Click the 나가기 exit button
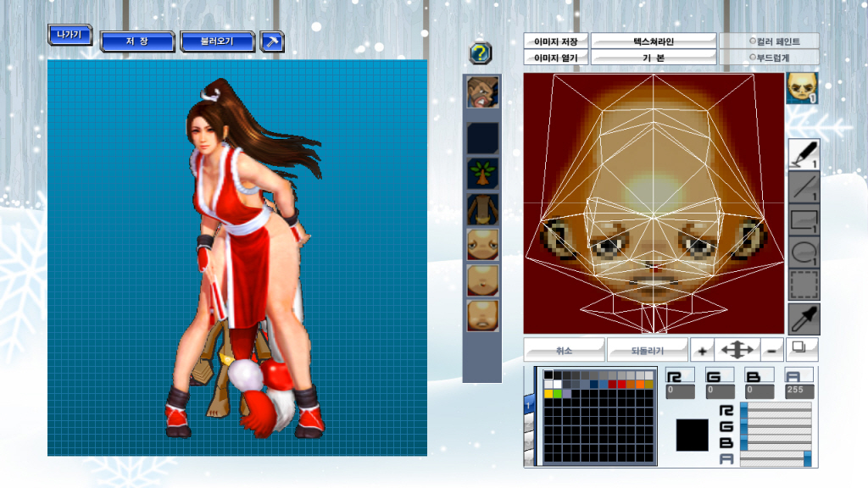Viewport: 868px width, 488px height. tap(70, 35)
